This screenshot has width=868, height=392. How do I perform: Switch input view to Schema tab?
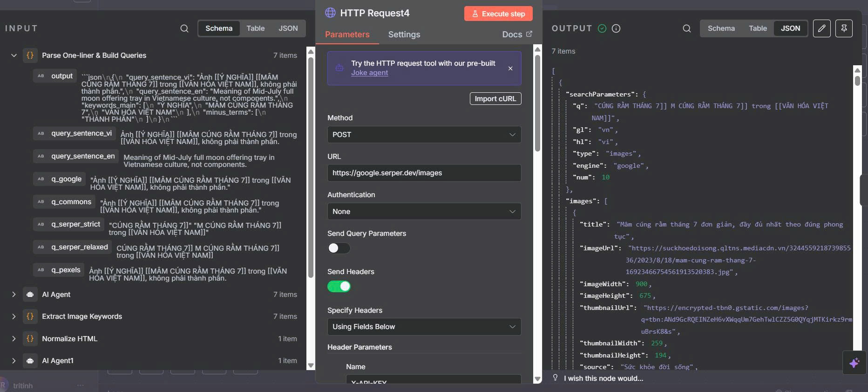point(219,28)
